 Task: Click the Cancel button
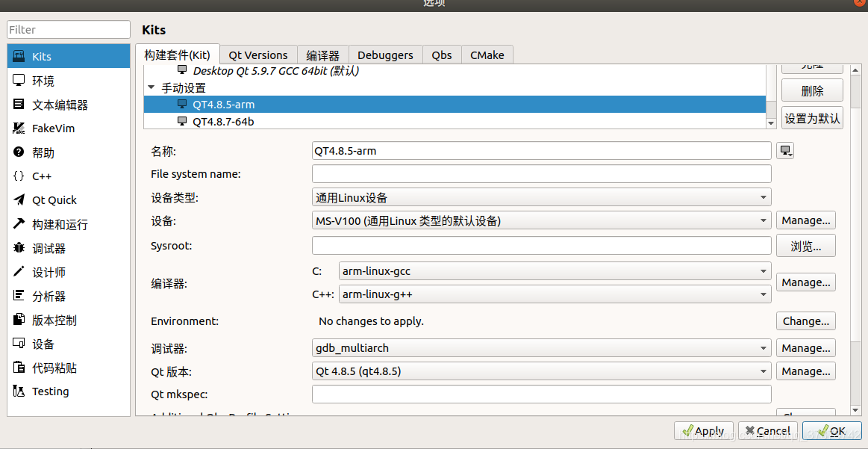pos(767,431)
